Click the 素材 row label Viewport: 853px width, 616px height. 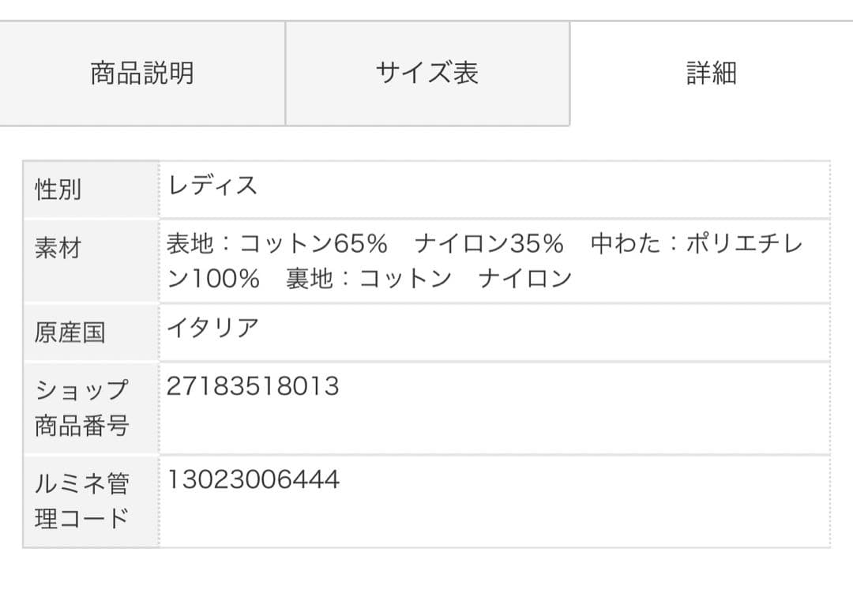[x=58, y=249]
